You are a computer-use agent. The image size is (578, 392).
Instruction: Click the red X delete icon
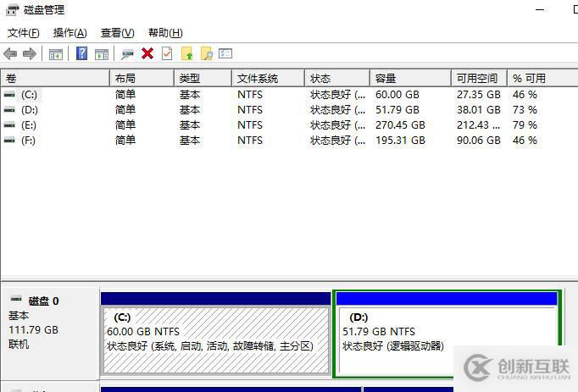point(147,54)
